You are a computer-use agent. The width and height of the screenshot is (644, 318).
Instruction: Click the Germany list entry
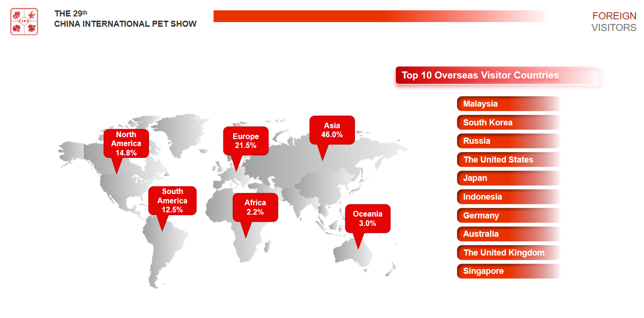click(x=508, y=216)
